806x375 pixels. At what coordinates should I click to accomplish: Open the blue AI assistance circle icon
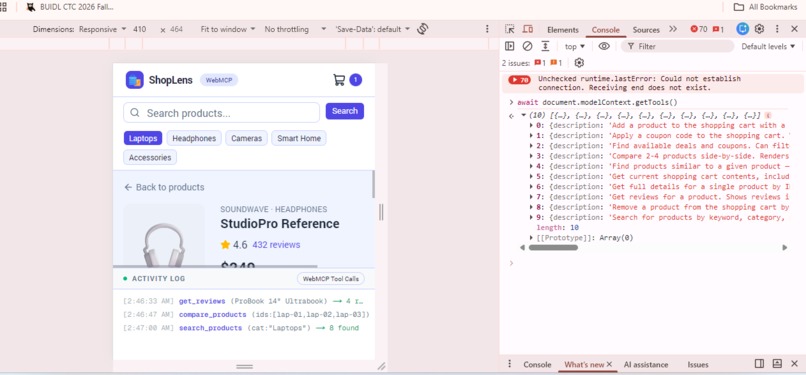(x=742, y=29)
